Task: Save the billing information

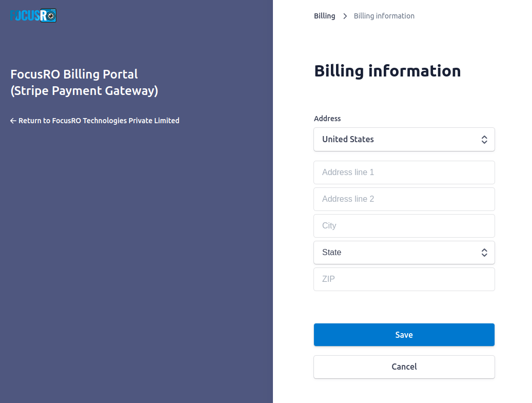Action: pyautogui.click(x=404, y=335)
